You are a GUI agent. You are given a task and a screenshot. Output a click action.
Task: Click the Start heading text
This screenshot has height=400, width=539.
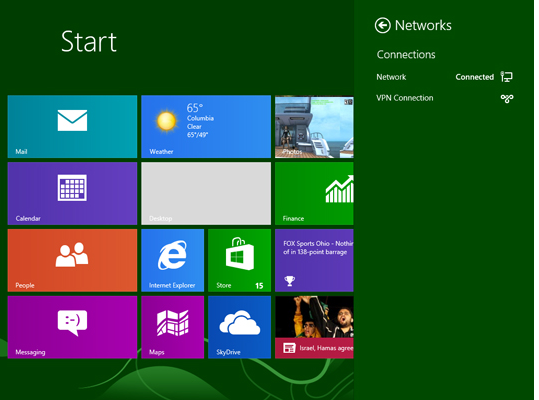89,42
